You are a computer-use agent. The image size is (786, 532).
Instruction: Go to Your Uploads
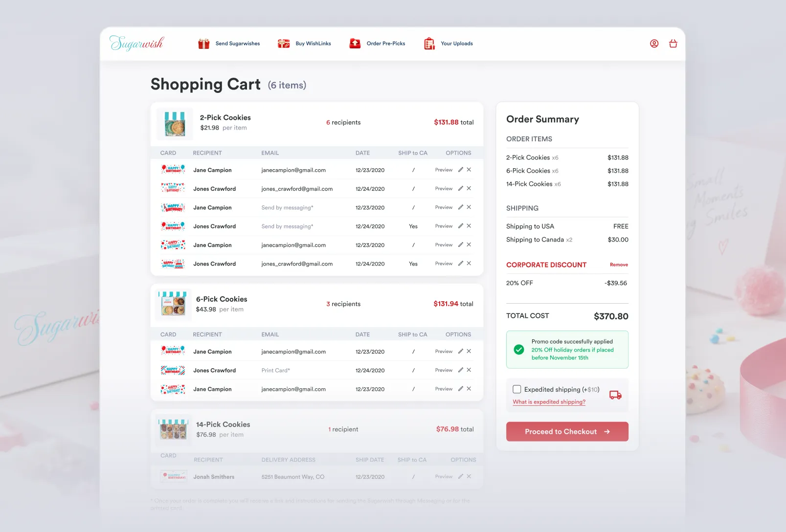click(x=448, y=44)
